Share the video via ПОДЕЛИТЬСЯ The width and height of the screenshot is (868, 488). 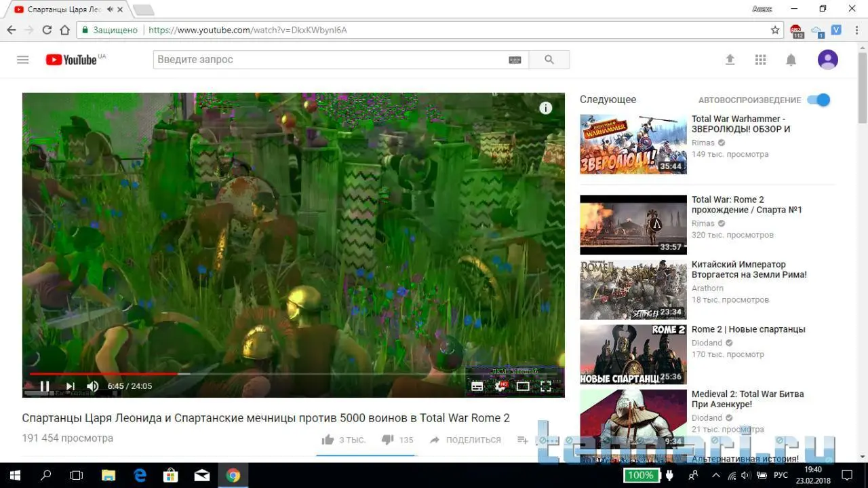[465, 440]
